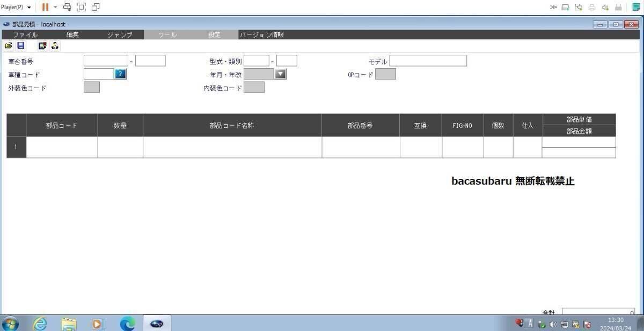Click the save floppy disk icon

[x=21, y=46]
